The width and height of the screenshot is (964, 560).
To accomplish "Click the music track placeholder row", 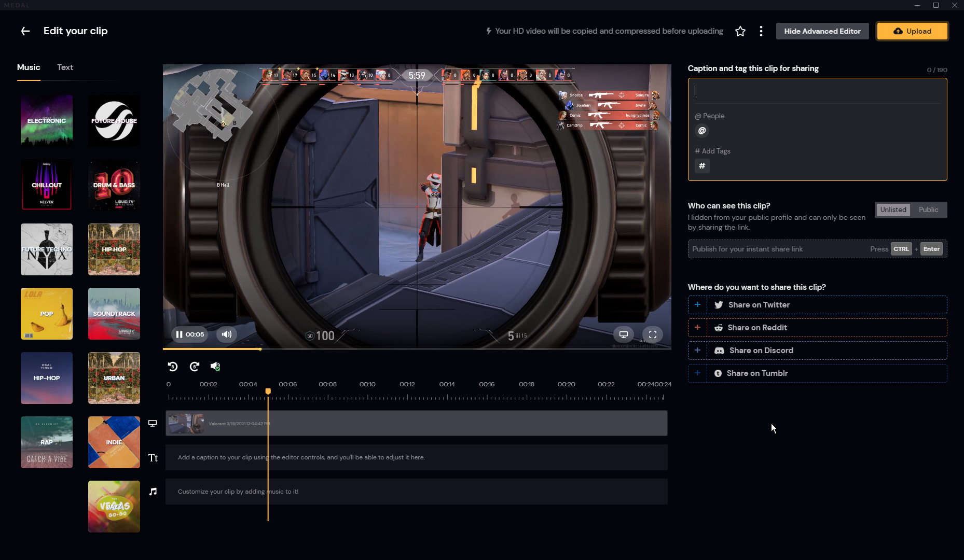I will tap(417, 492).
